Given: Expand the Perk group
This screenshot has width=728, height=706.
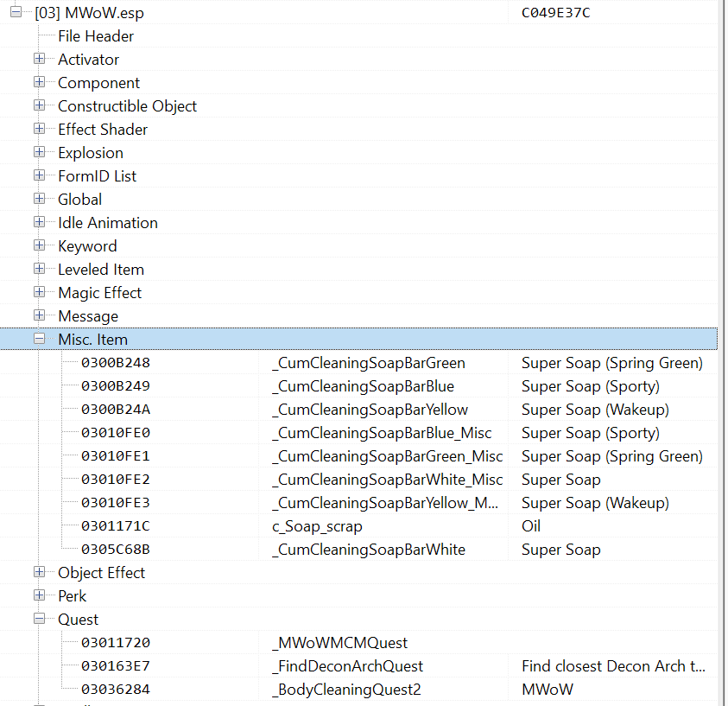Looking at the screenshot, I should [x=40, y=595].
